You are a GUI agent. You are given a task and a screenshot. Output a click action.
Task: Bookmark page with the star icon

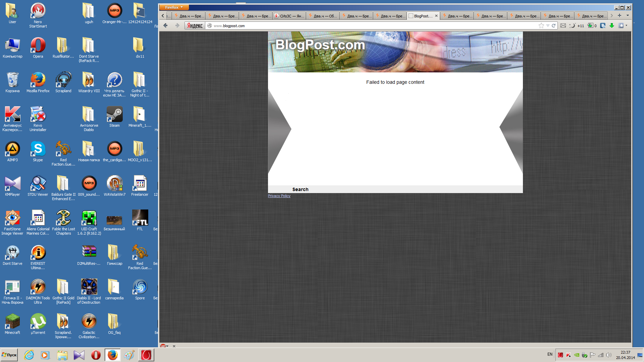541,25
